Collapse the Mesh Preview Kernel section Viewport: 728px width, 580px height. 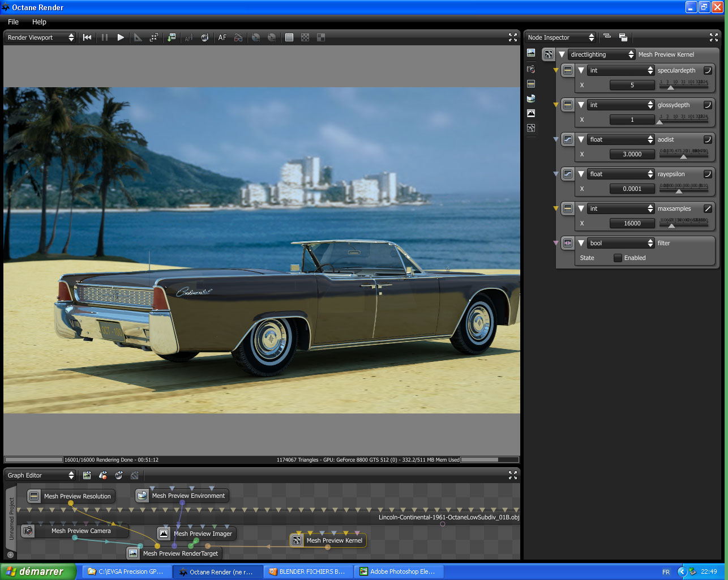pyautogui.click(x=562, y=54)
